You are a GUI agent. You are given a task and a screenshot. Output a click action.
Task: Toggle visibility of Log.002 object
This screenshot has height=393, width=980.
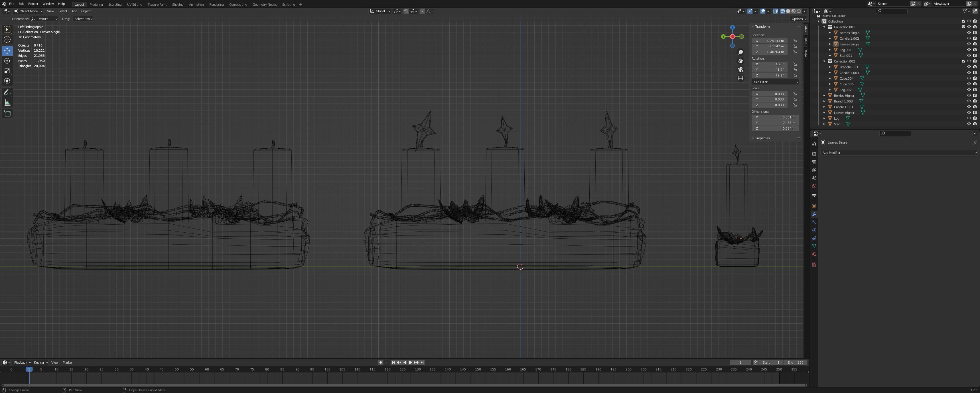pos(969,90)
